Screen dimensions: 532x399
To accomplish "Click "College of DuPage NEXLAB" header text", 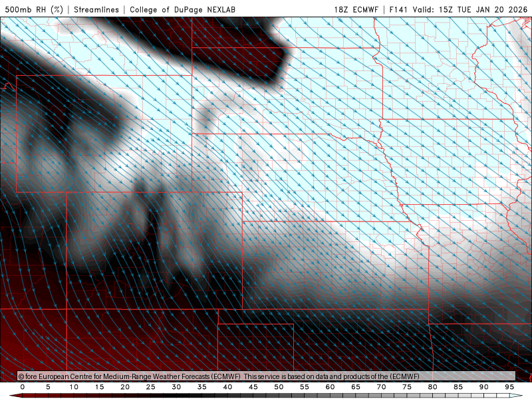I will (182, 9).
